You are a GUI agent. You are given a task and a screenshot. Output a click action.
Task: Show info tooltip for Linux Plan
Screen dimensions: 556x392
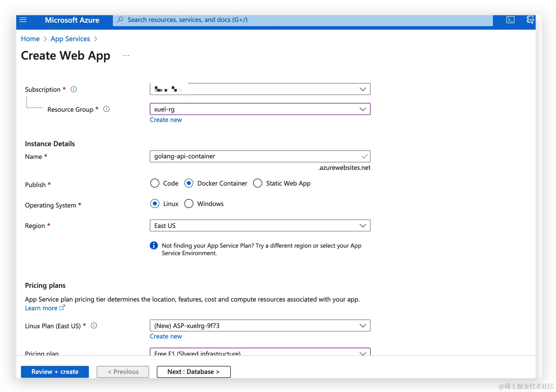pos(94,326)
